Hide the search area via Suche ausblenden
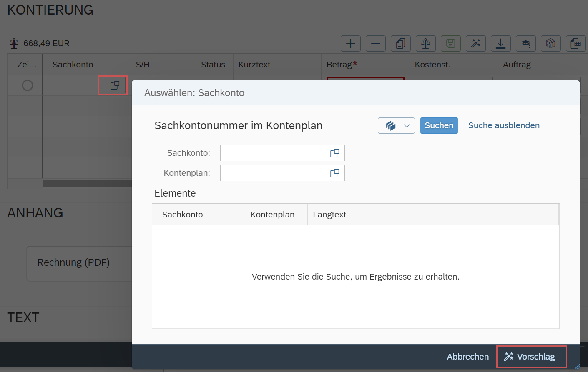Viewport: 588px width, 372px height. click(504, 125)
